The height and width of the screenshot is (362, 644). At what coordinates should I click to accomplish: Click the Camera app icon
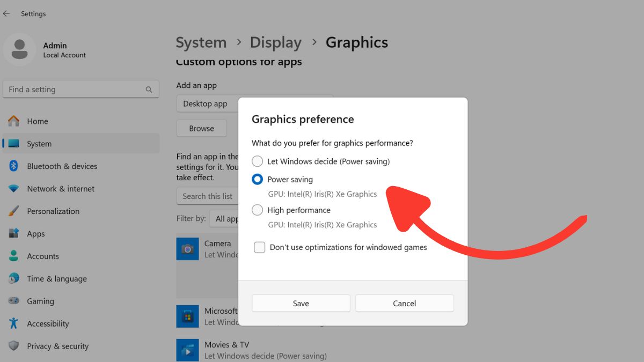click(187, 249)
